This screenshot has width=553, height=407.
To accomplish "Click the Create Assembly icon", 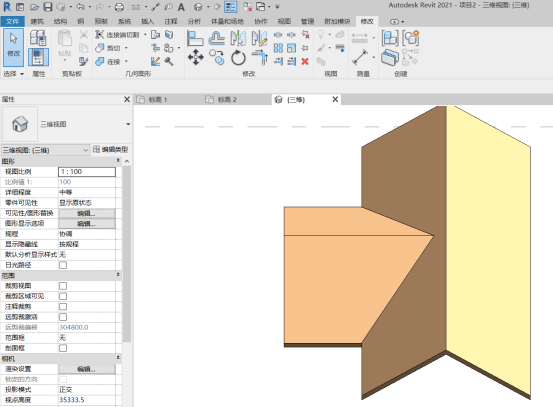I will [x=390, y=38].
